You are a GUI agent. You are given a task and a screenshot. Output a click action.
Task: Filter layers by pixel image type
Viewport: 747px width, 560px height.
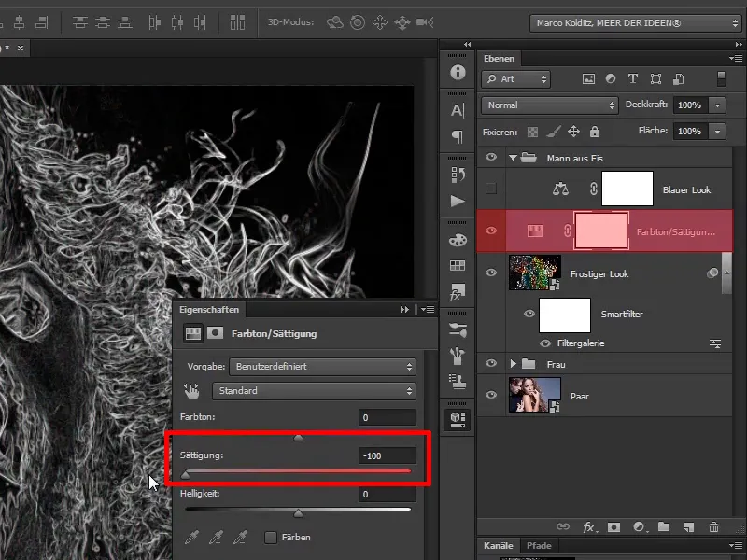click(589, 79)
